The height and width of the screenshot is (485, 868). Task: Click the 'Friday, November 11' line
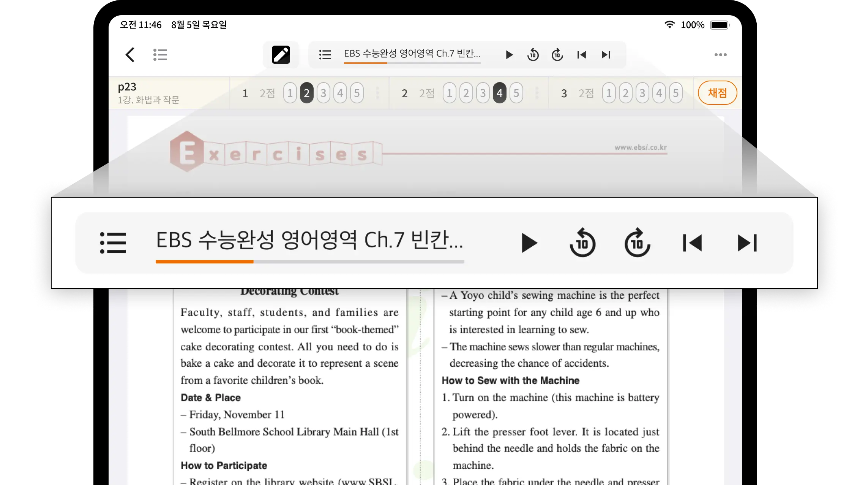(237, 414)
